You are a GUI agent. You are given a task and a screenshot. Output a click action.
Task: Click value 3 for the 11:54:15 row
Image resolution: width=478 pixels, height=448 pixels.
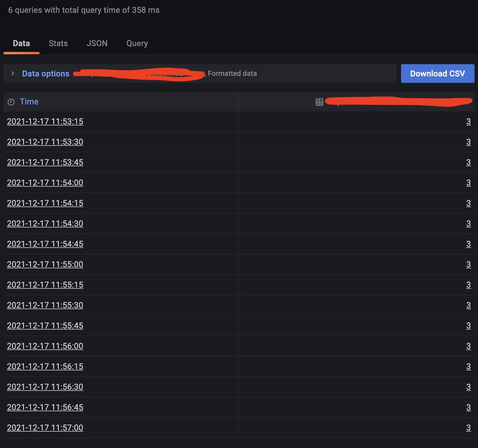(x=469, y=203)
